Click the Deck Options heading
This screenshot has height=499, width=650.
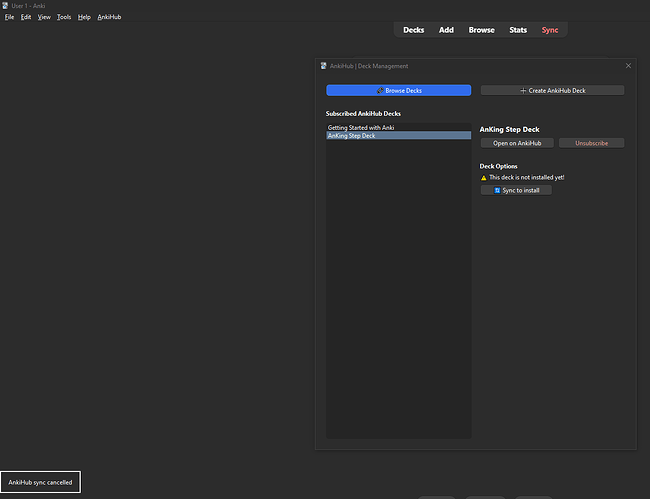498,166
